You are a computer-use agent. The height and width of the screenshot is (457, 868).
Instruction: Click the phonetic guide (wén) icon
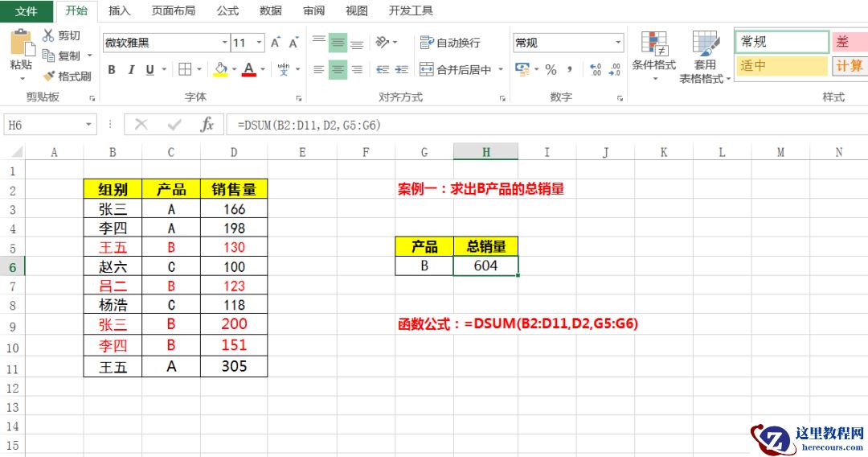click(284, 69)
